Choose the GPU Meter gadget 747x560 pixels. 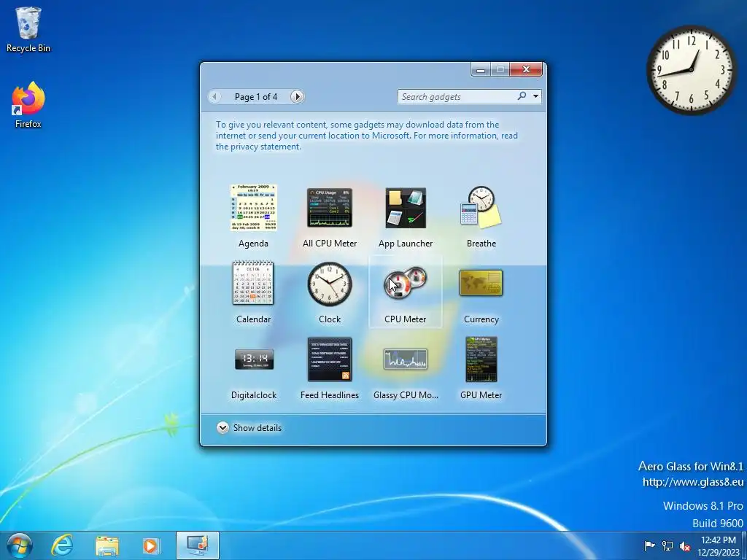point(481,359)
